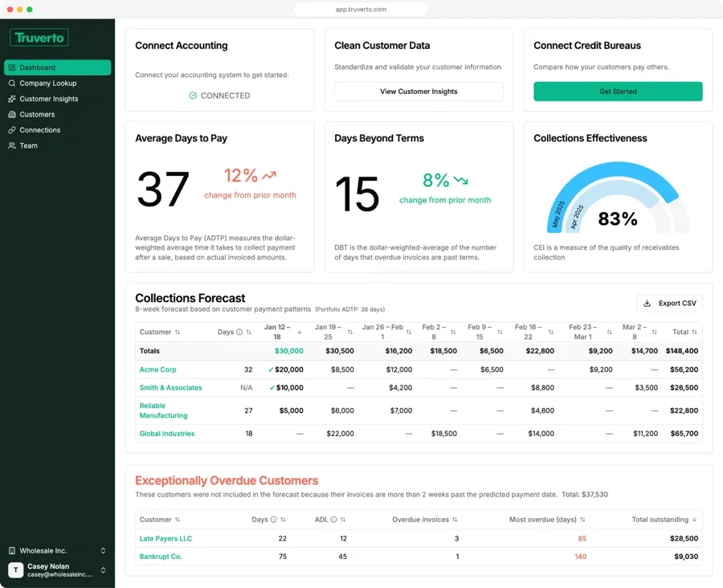The image size is (723, 588).
Task: Sort by Most overdue (days) column
Action: coord(582,520)
